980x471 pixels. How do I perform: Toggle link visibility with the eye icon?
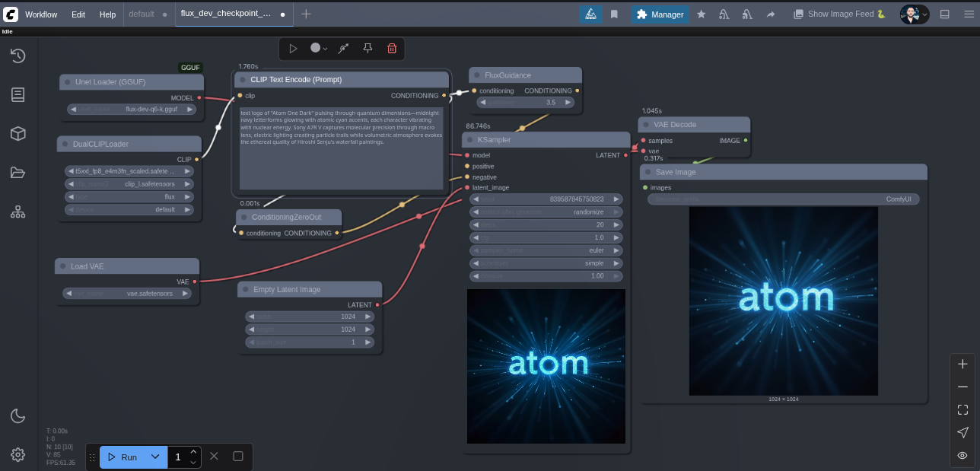click(963, 455)
